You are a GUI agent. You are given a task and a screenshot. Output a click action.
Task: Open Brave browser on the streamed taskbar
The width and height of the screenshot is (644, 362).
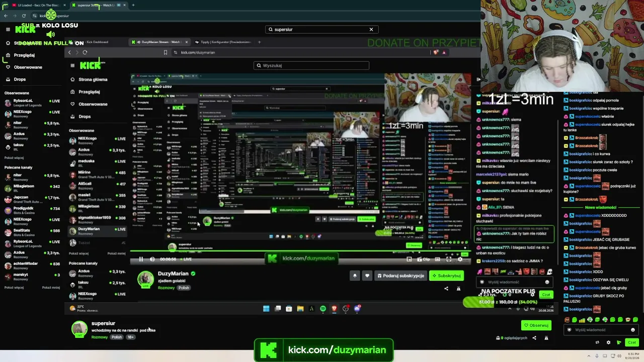(x=334, y=308)
